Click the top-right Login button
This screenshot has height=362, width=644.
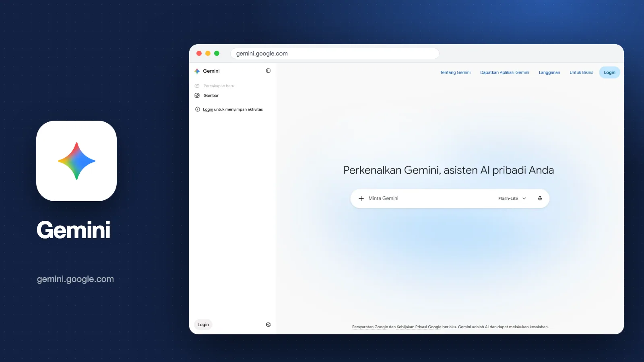pos(609,72)
